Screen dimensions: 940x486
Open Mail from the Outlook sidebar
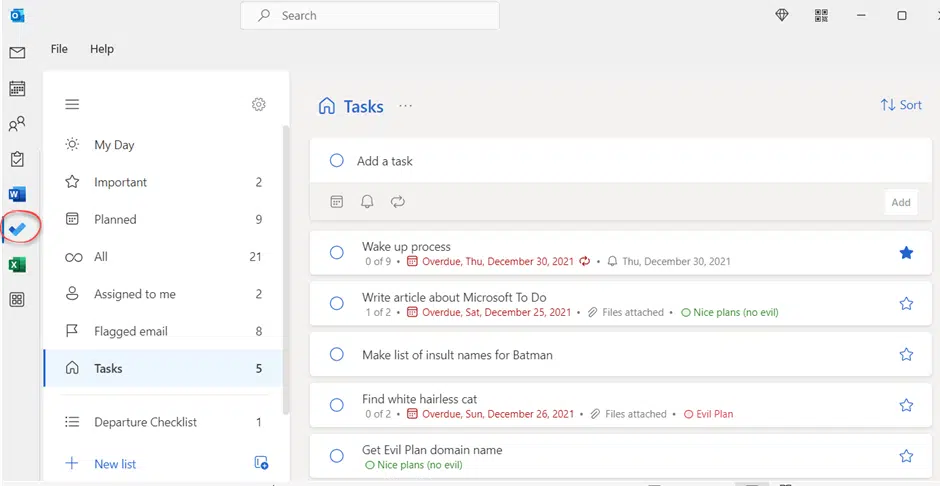click(17, 53)
